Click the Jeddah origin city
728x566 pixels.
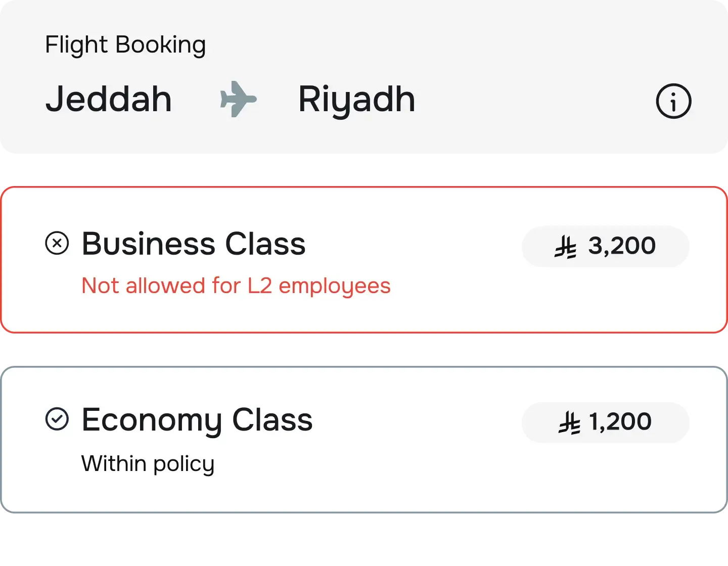point(109,99)
